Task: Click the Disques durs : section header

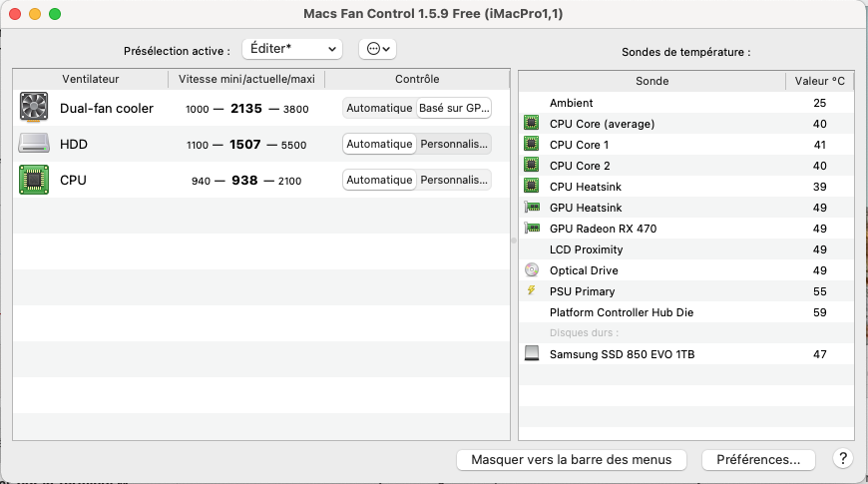Action: point(584,333)
